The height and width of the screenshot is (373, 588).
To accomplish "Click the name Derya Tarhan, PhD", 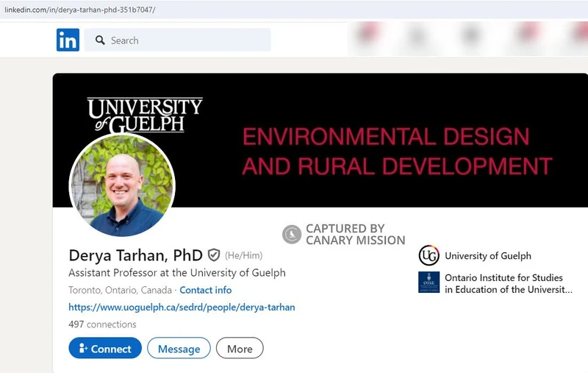I will (x=136, y=255).
